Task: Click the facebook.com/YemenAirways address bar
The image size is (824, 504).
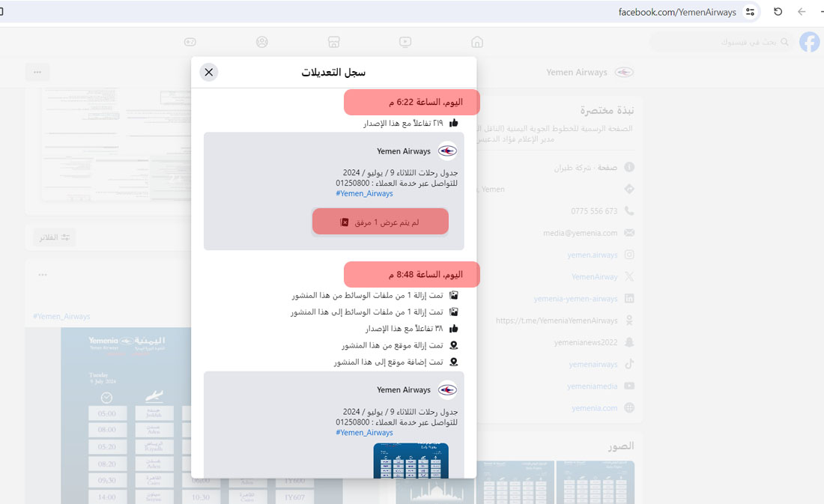Action: click(677, 12)
